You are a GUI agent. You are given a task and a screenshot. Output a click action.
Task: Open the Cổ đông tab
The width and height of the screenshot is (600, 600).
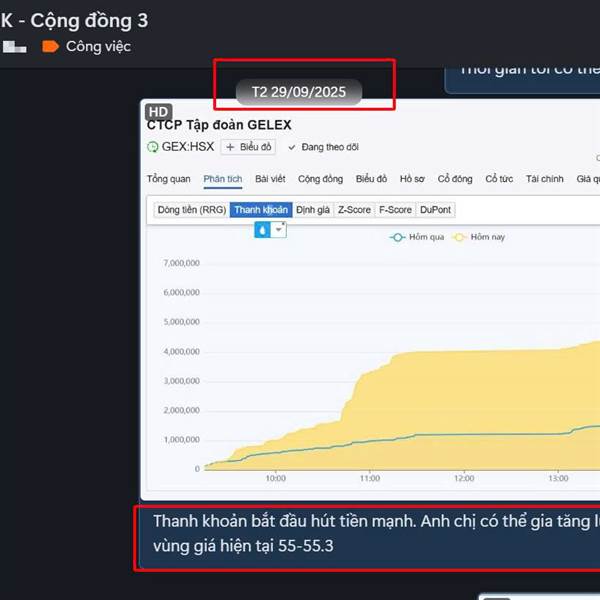coord(455,179)
